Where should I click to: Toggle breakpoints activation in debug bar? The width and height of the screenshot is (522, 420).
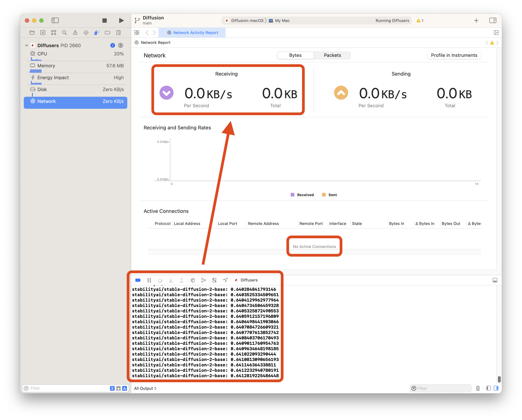138,280
